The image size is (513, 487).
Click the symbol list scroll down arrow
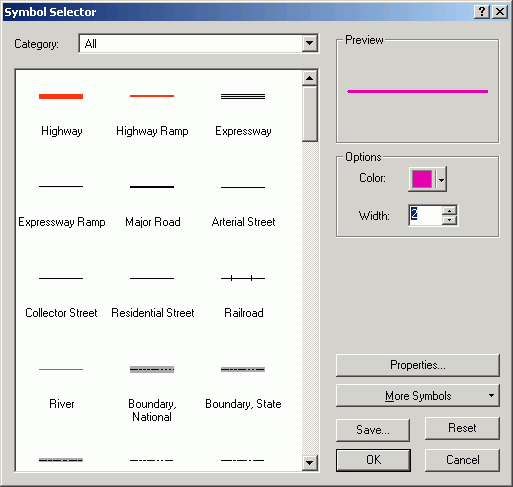(309, 462)
